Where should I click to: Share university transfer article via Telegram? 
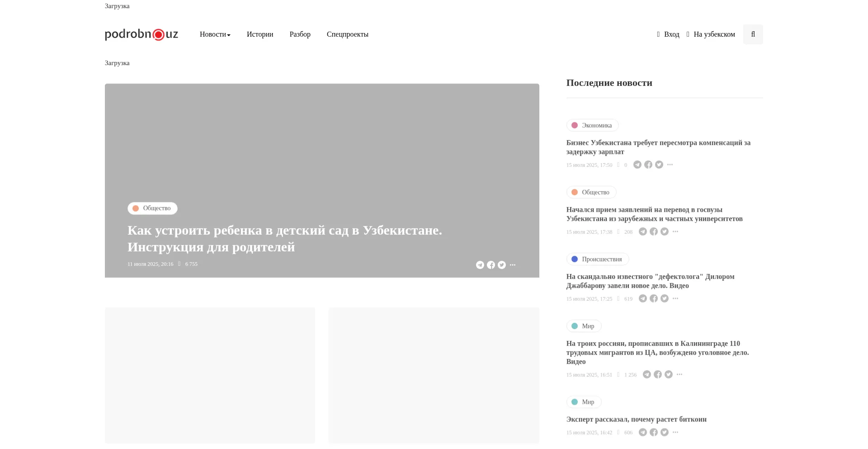click(x=643, y=232)
